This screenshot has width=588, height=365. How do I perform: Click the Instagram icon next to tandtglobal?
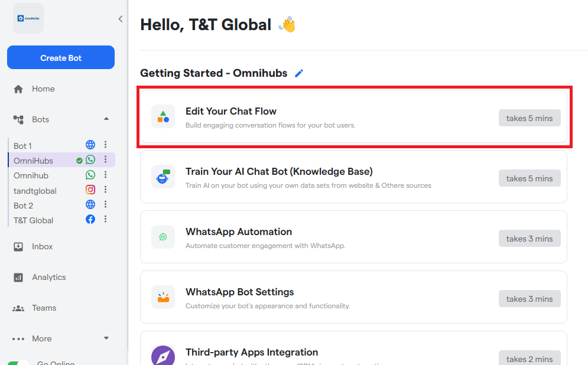[x=90, y=190]
